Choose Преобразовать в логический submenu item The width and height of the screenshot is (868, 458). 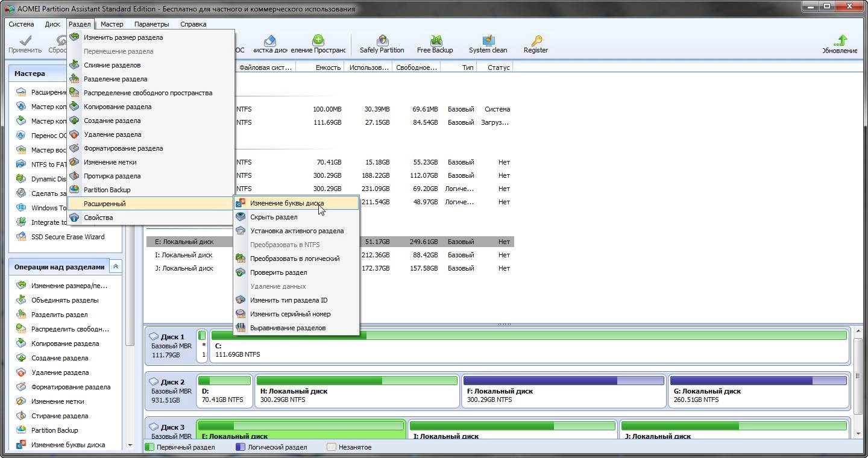coord(297,259)
